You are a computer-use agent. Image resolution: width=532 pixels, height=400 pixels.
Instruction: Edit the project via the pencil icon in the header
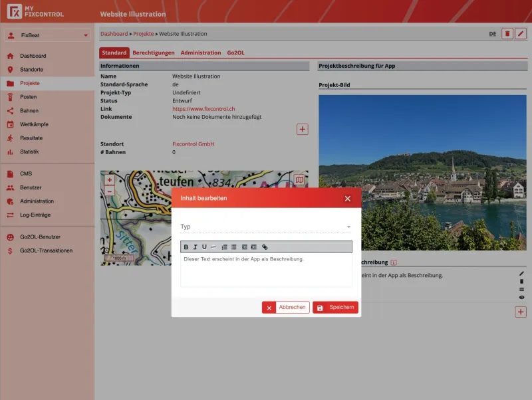521,34
